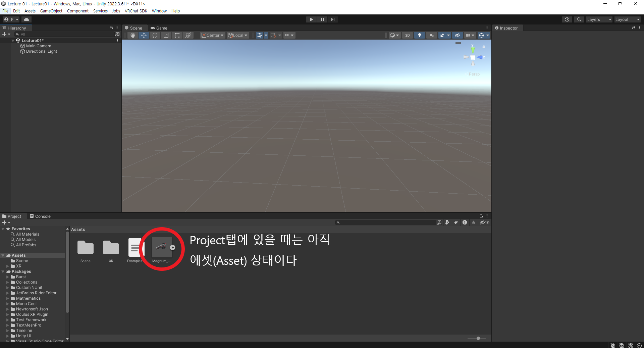This screenshot has height=348, width=644.
Task: Open Unity account dropdown
Action: (11, 19)
